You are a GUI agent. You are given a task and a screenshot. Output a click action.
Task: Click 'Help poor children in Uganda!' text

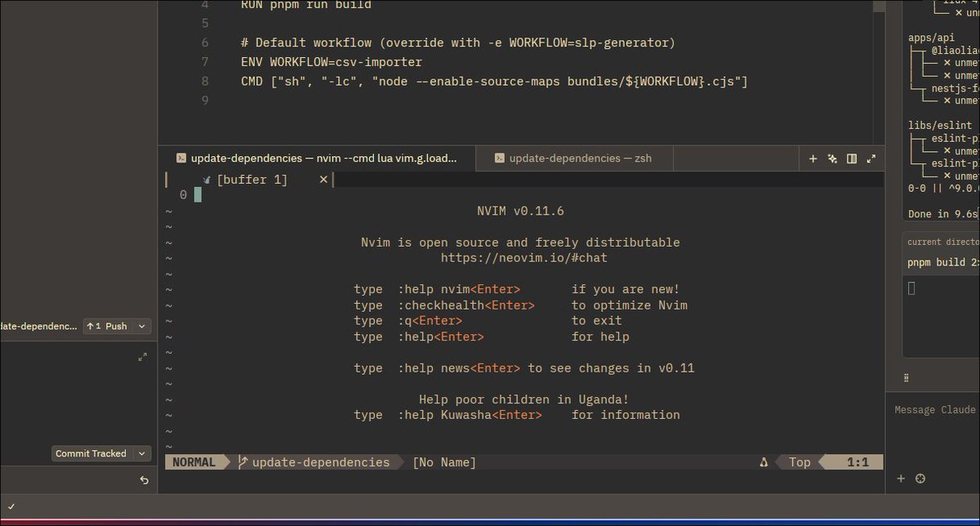tap(523, 399)
